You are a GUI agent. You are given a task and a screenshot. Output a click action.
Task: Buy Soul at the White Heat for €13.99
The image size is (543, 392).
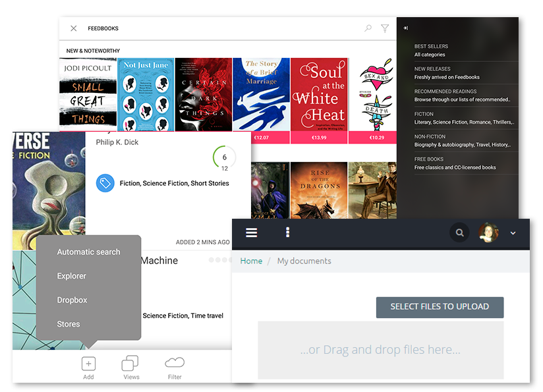pyautogui.click(x=319, y=138)
